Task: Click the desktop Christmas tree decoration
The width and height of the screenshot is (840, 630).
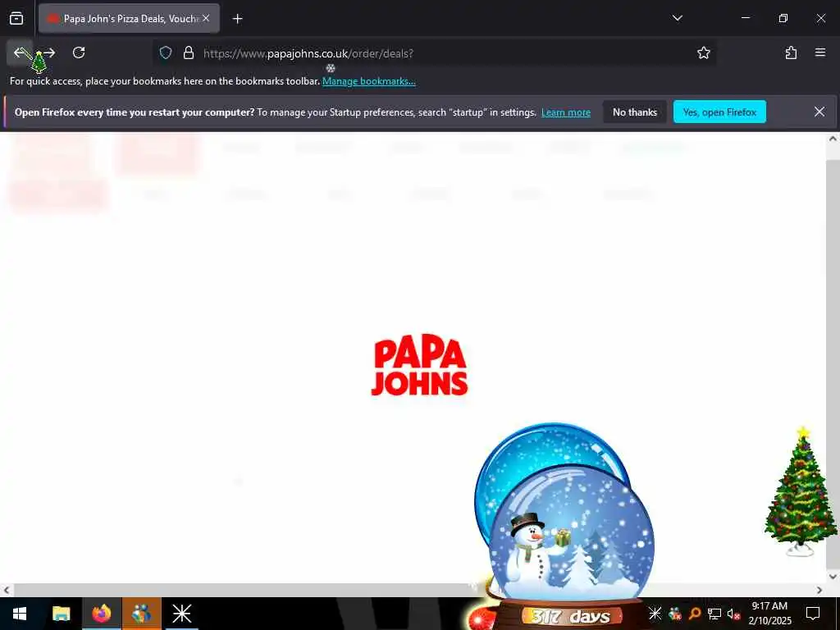Action: [x=801, y=491]
